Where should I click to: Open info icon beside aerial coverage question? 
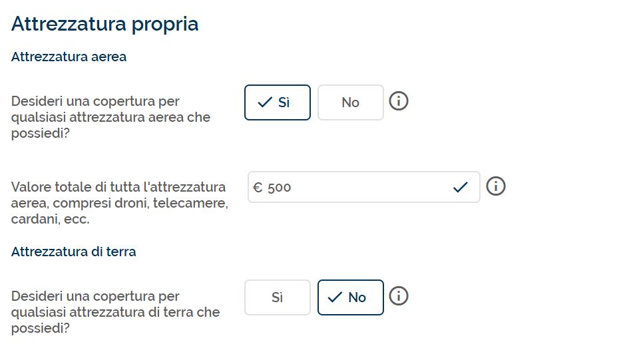(x=399, y=101)
